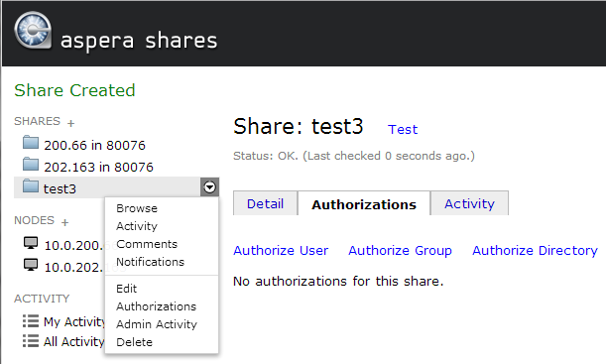Collapse the test3 share dropdown arrow

click(210, 187)
